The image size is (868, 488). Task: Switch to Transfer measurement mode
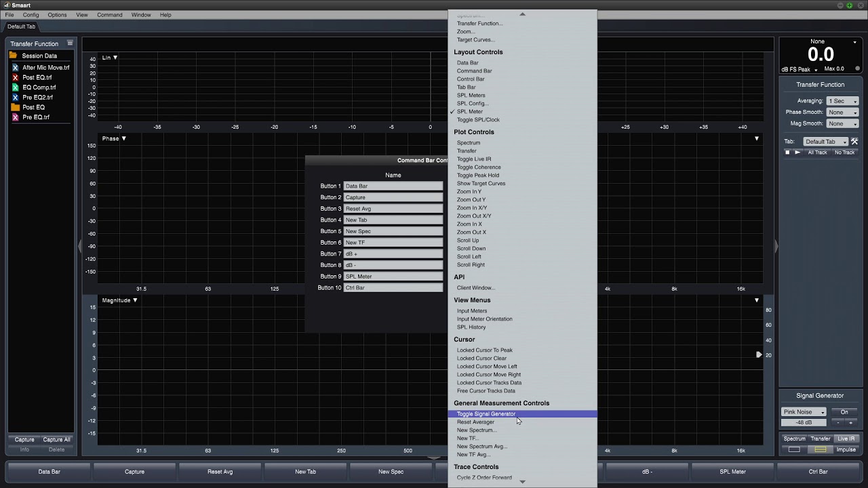pyautogui.click(x=821, y=439)
